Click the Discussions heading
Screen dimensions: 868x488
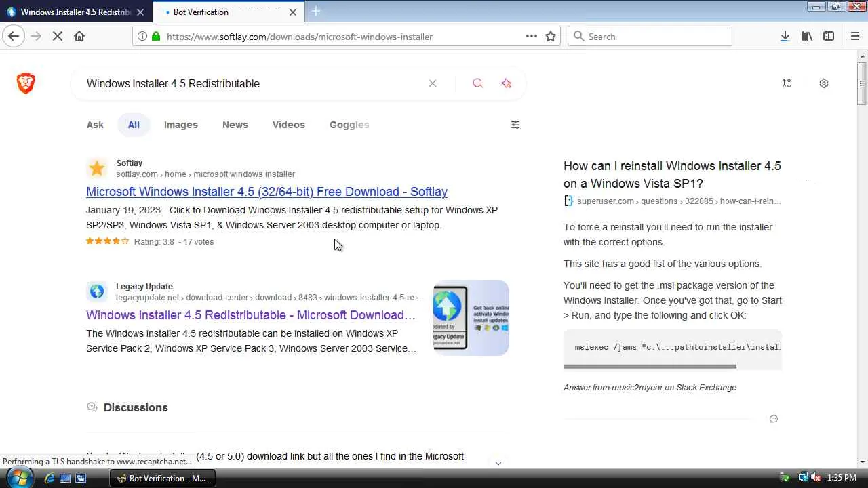coord(136,407)
